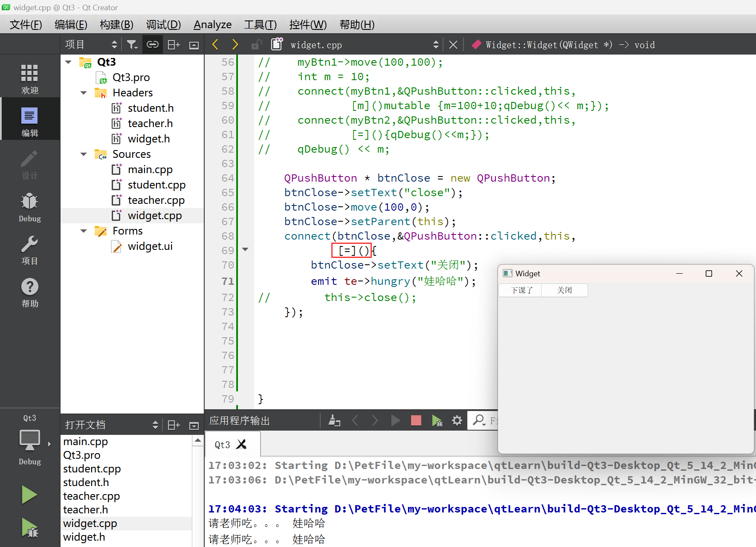Click the output filter search icon

pos(479,420)
